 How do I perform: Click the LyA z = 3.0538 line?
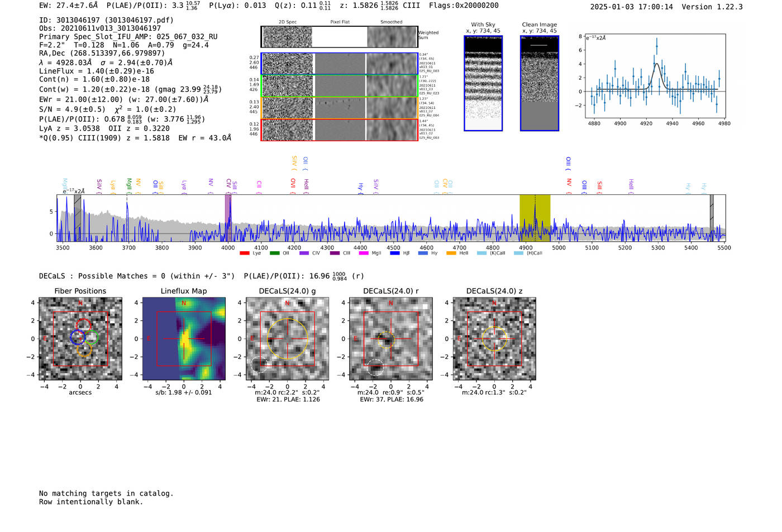(x=104, y=128)
